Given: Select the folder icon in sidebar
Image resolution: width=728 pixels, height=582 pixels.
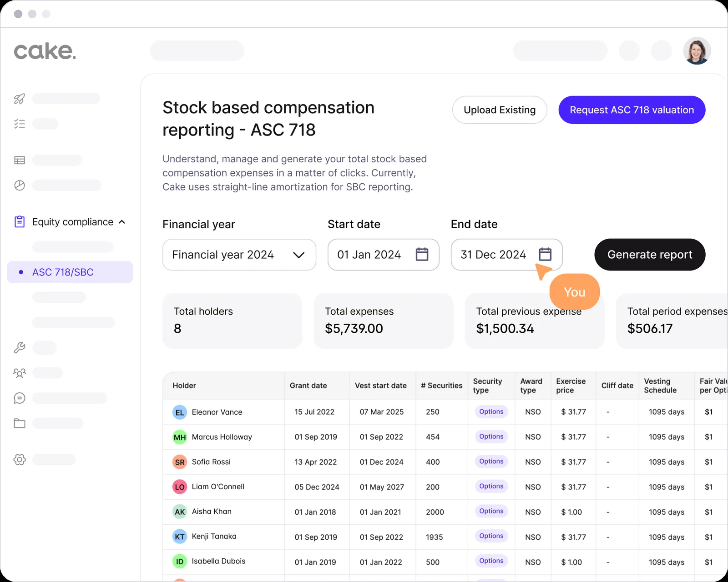Looking at the screenshot, I should [x=20, y=423].
